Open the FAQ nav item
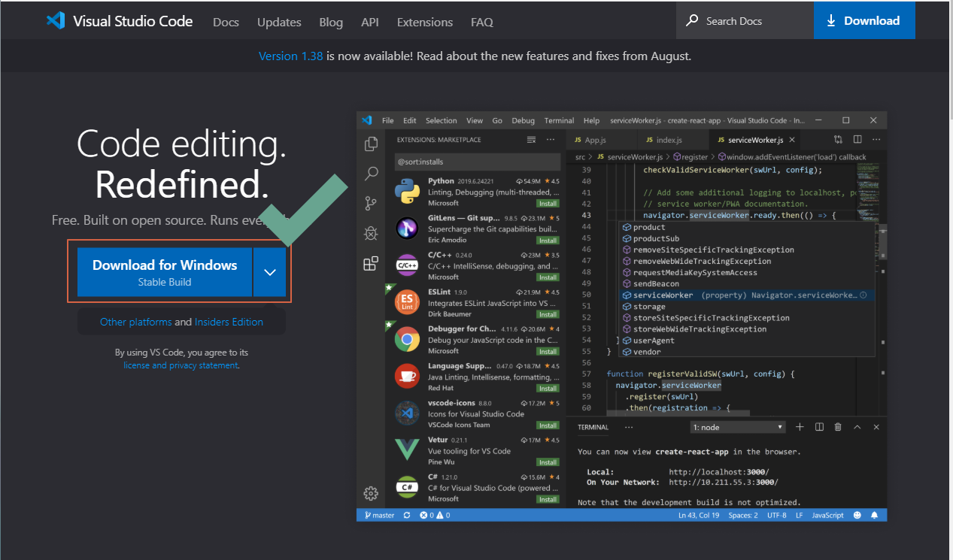The image size is (953, 560). [482, 22]
